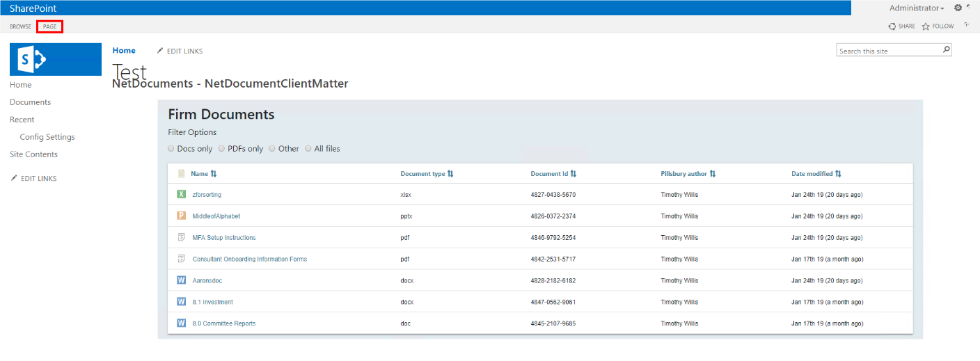Click document ID 4826-0372-2374
Viewport: 980px width, 361px height.
pos(553,216)
